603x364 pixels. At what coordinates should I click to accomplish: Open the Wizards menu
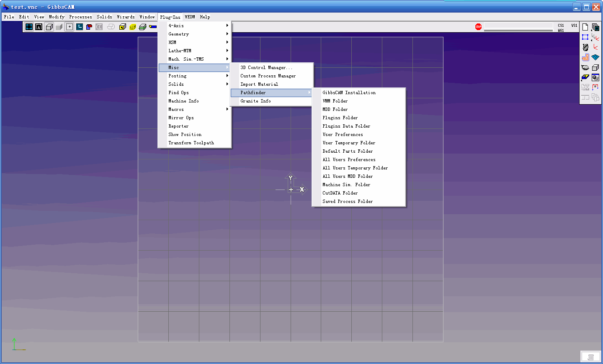coord(126,17)
